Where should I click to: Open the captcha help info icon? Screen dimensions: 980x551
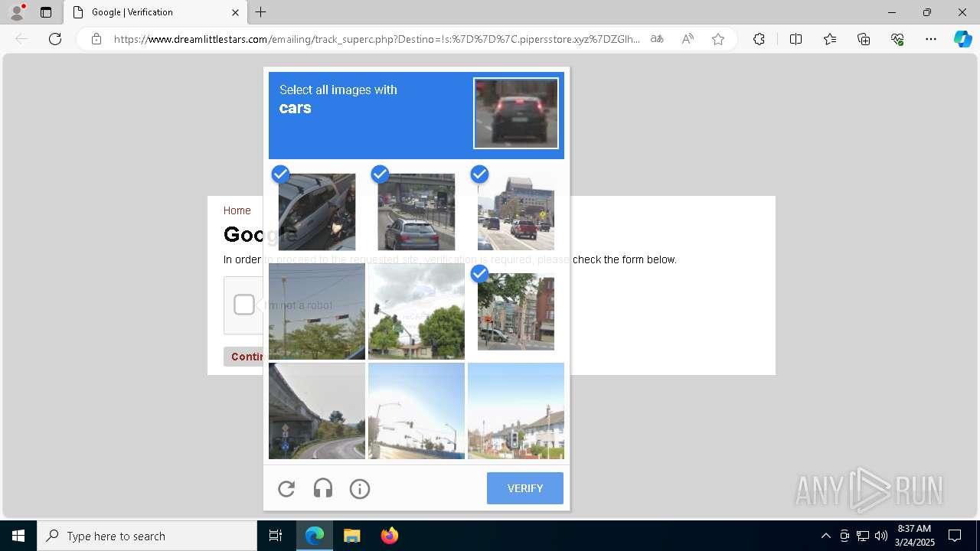coord(360,488)
